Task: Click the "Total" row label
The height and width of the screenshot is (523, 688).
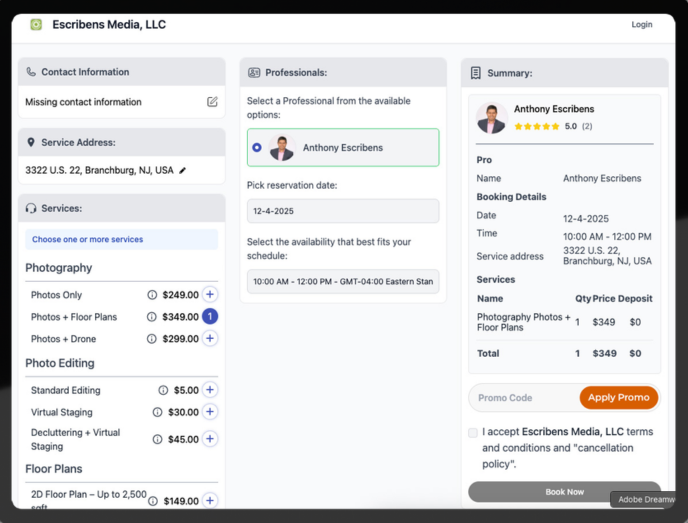Action: pyautogui.click(x=488, y=353)
